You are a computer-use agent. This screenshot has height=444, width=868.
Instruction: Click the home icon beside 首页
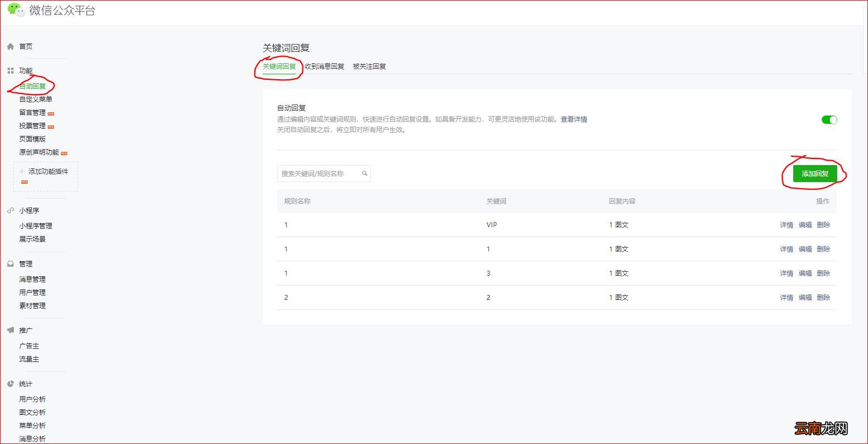click(x=10, y=47)
